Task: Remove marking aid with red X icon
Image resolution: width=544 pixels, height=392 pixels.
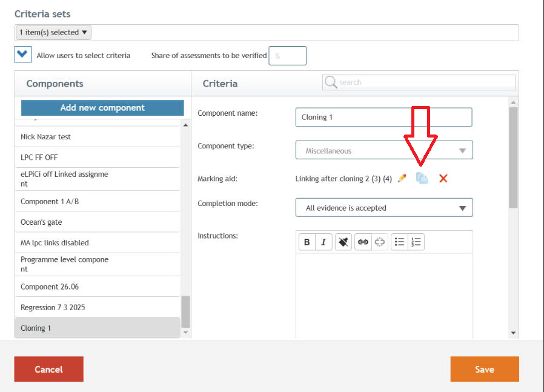Action: point(443,178)
